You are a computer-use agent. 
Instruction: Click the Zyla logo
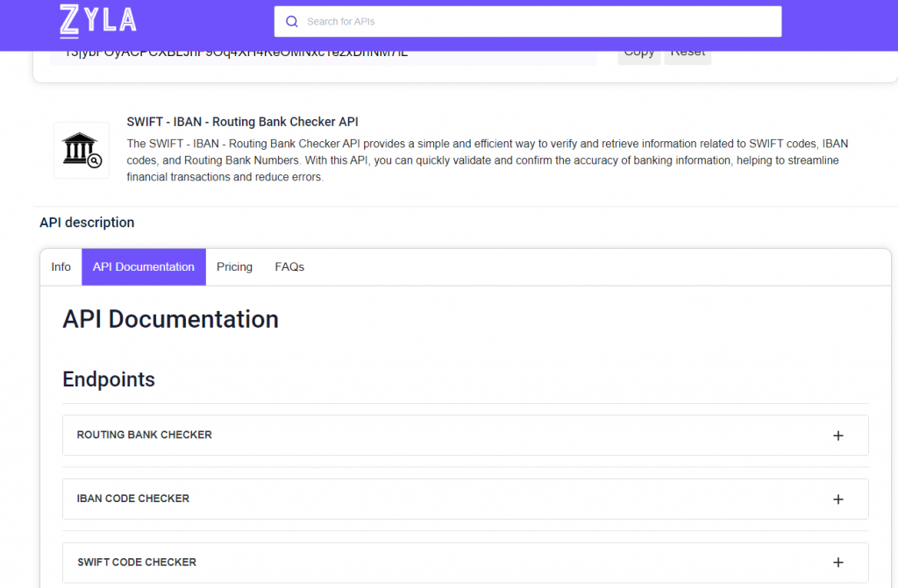pos(98,21)
